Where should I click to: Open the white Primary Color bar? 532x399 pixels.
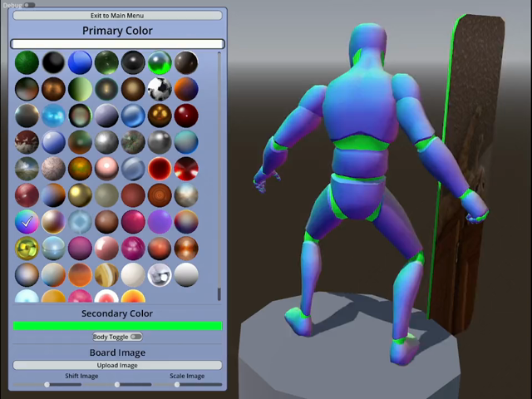coord(117,44)
